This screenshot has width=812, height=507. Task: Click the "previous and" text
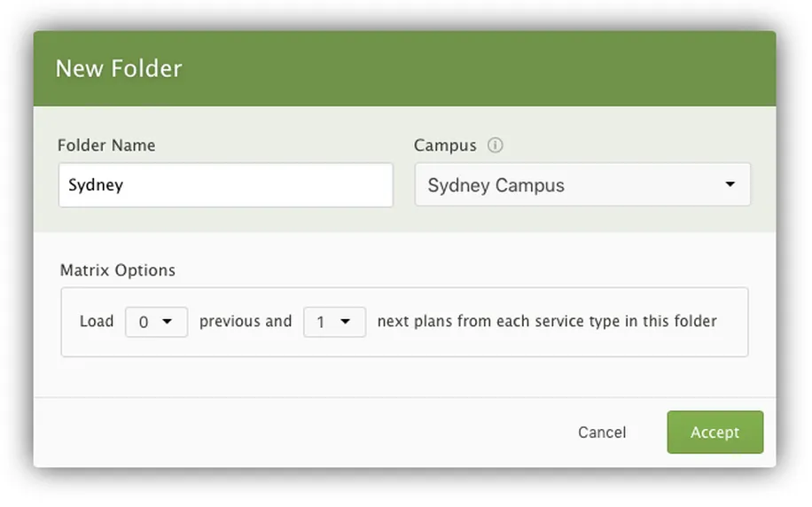point(246,322)
